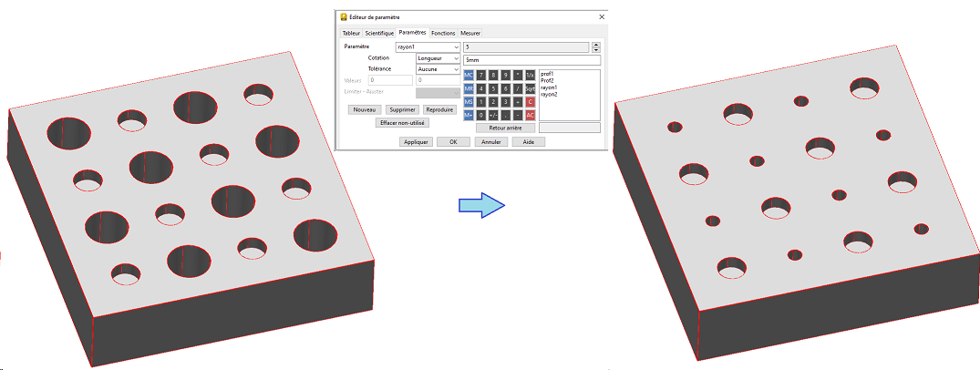980x370 pixels.
Task: Click the red C clear key
Action: [530, 102]
